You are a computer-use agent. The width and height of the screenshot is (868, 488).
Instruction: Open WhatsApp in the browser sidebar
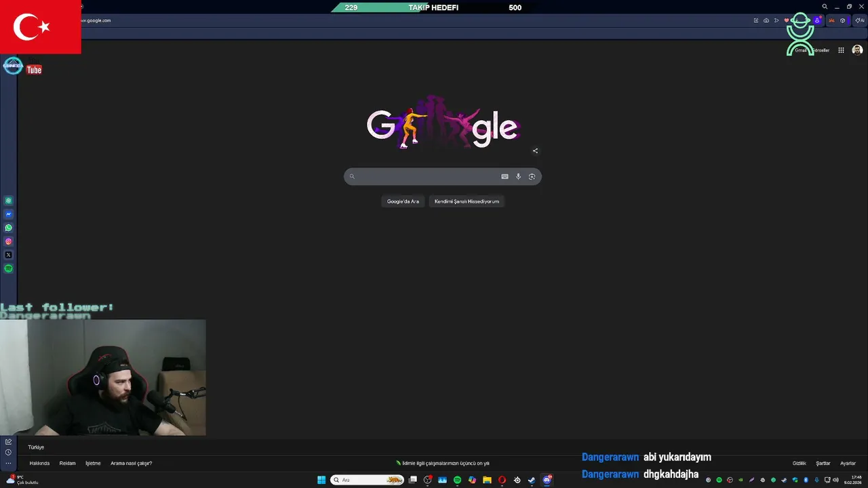point(8,228)
